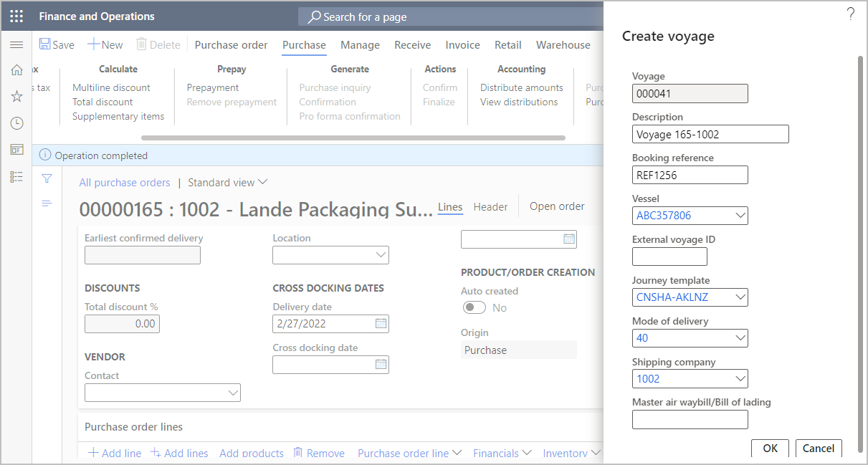Click the Total discount % field
The height and width of the screenshot is (465, 868).
coord(122,324)
